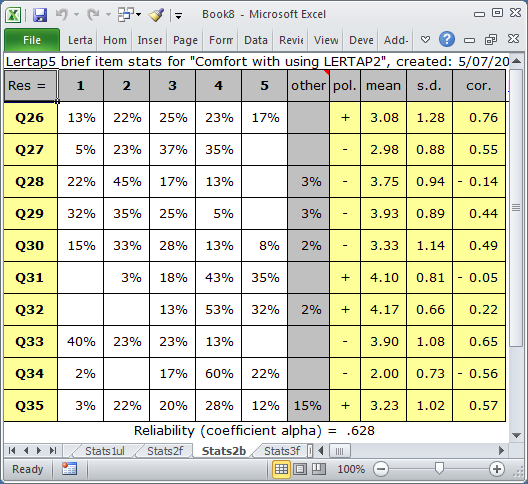Zoom out with the minus button

coord(381,469)
